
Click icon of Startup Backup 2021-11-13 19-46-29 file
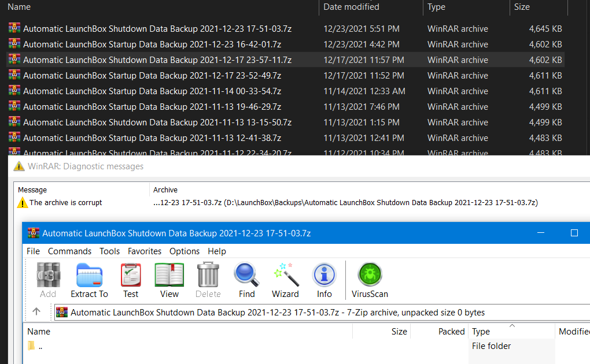[x=14, y=106]
